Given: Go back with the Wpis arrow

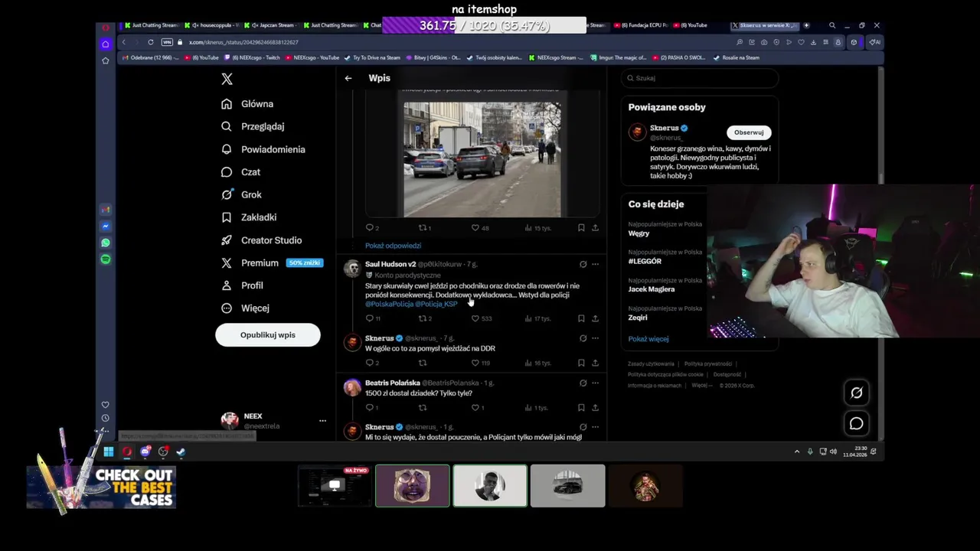Looking at the screenshot, I should (x=348, y=78).
